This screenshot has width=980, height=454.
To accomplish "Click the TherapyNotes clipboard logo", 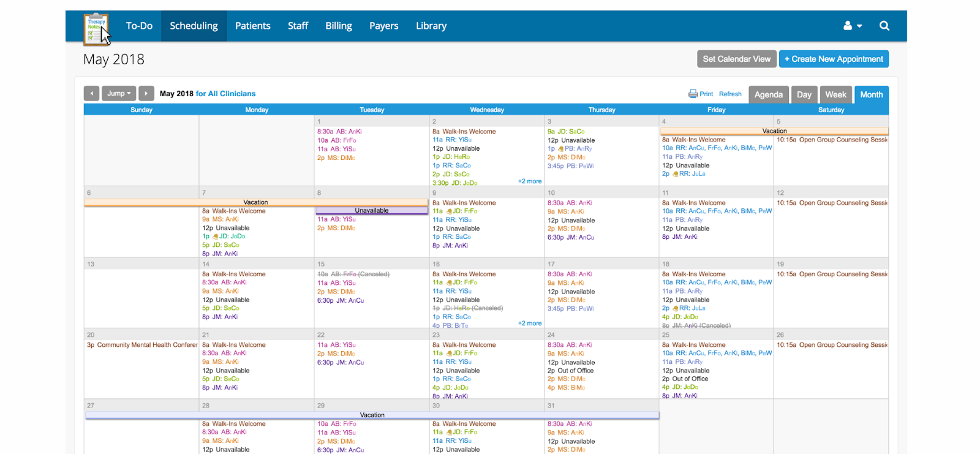I will point(96,29).
